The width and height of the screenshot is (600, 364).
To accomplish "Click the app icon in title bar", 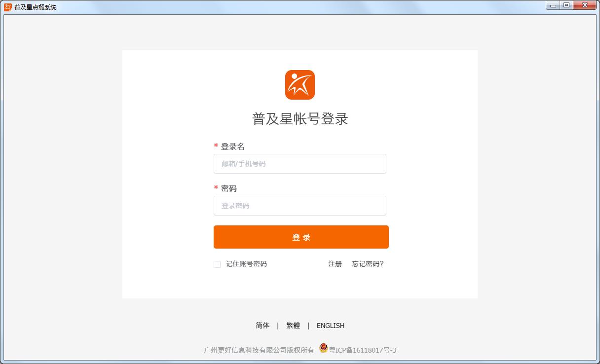I will click(x=8, y=7).
